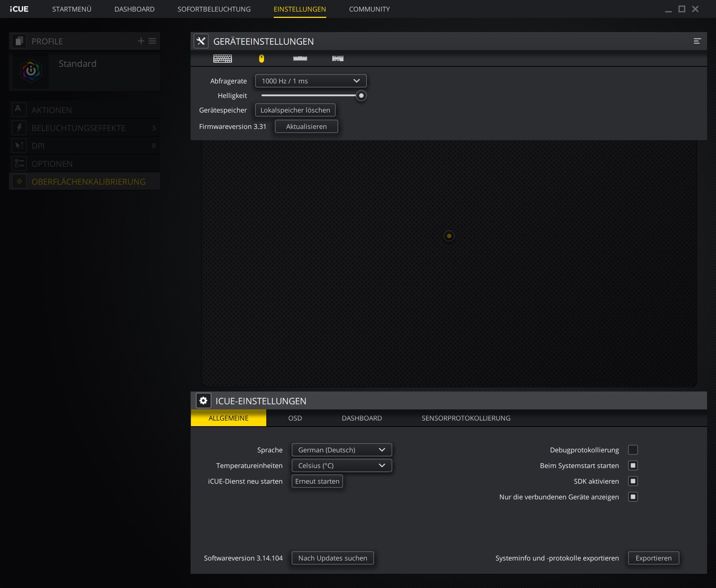The width and height of the screenshot is (716, 588).
Task: Click the calibration target dot on surface
Action: 449,236
